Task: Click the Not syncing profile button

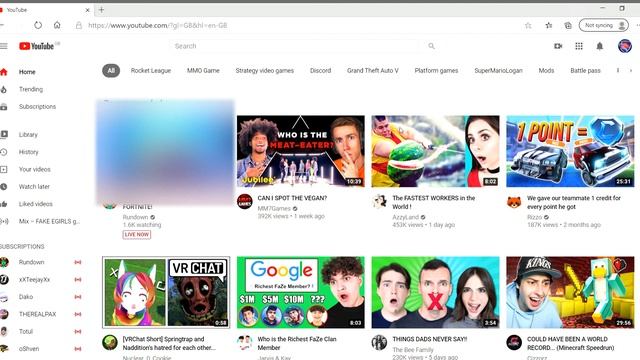Action: tap(603, 25)
